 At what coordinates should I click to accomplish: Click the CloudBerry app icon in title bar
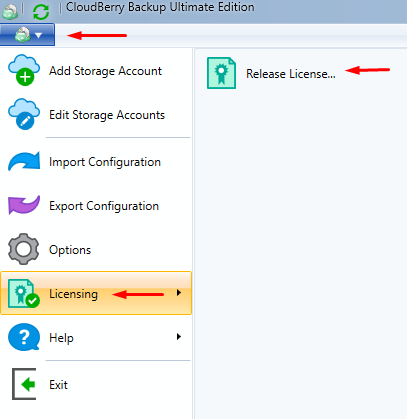[x=10, y=12]
